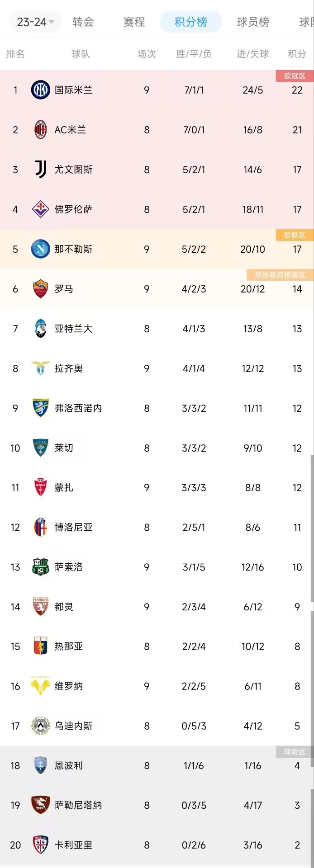Tap the Napoli blue N logo
Viewport: 314px width, 868px height.
pyautogui.click(x=40, y=249)
